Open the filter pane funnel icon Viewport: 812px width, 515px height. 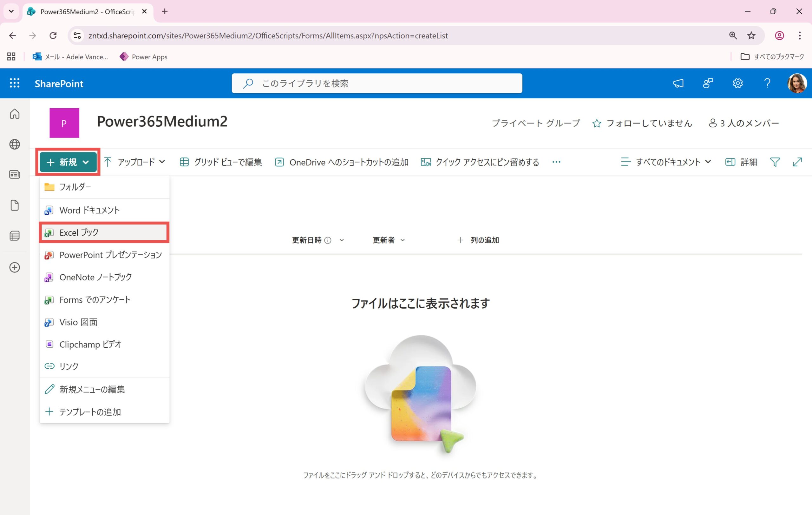point(775,162)
